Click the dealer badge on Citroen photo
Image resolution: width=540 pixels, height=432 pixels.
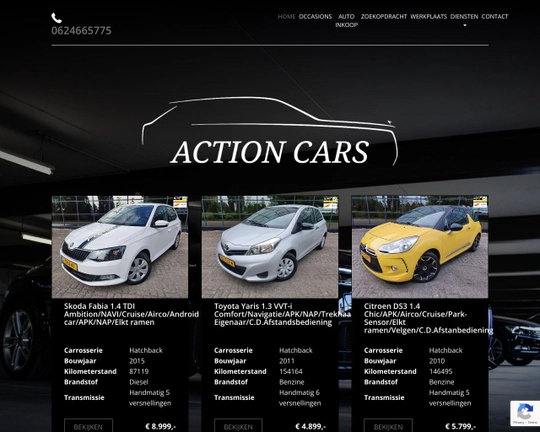pyautogui.click(x=480, y=203)
